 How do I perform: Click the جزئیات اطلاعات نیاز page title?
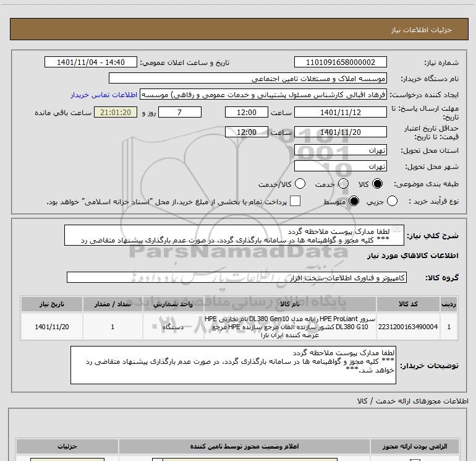(422, 30)
